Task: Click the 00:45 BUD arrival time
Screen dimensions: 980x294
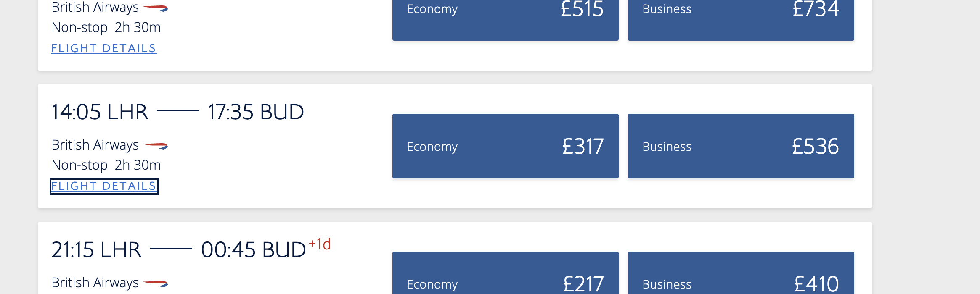Action: [253, 250]
